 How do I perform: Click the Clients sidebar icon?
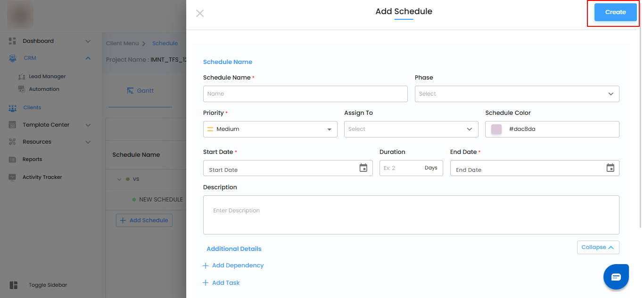coord(13,108)
